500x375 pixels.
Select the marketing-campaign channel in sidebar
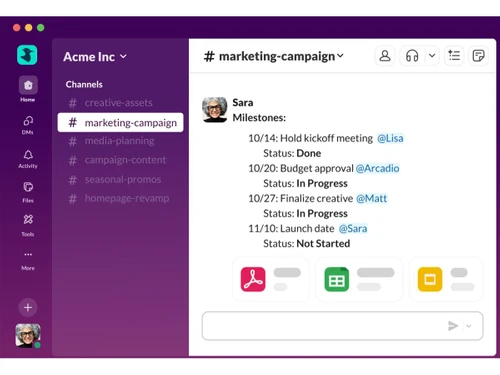coord(120,123)
